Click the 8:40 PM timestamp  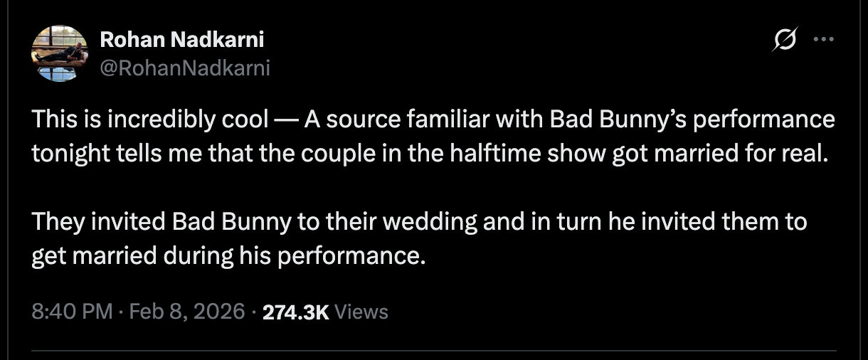coord(72,312)
